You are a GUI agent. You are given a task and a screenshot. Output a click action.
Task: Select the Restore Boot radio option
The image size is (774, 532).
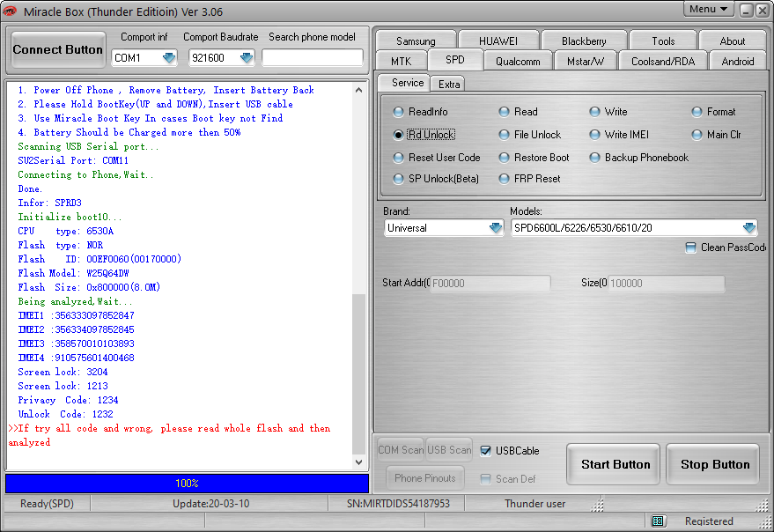(x=534, y=158)
